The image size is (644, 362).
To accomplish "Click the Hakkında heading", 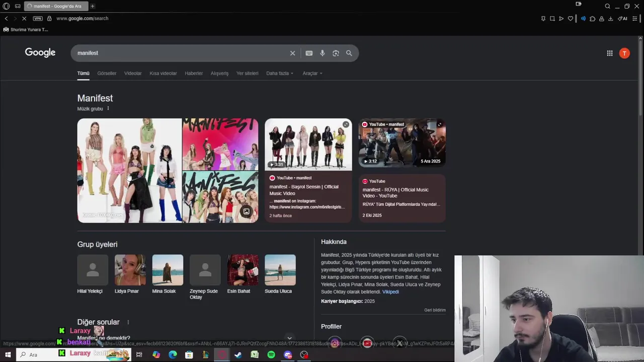I will tap(334, 242).
